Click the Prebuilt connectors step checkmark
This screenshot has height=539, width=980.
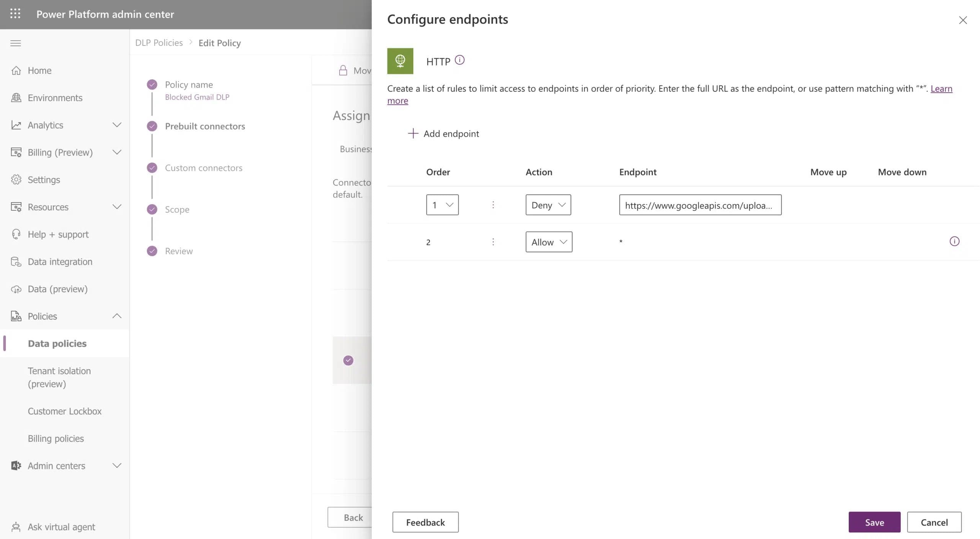pos(152,126)
